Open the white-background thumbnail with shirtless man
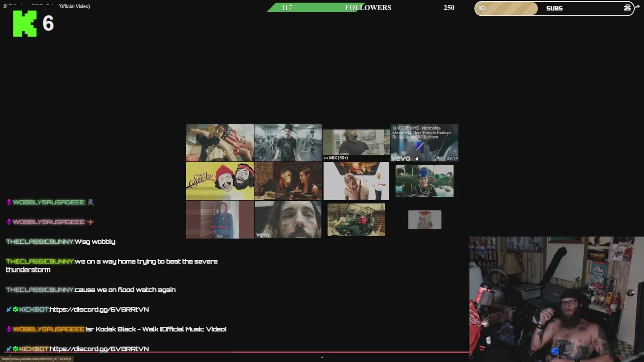Viewport: 644px width, 362px height. [x=356, y=181]
